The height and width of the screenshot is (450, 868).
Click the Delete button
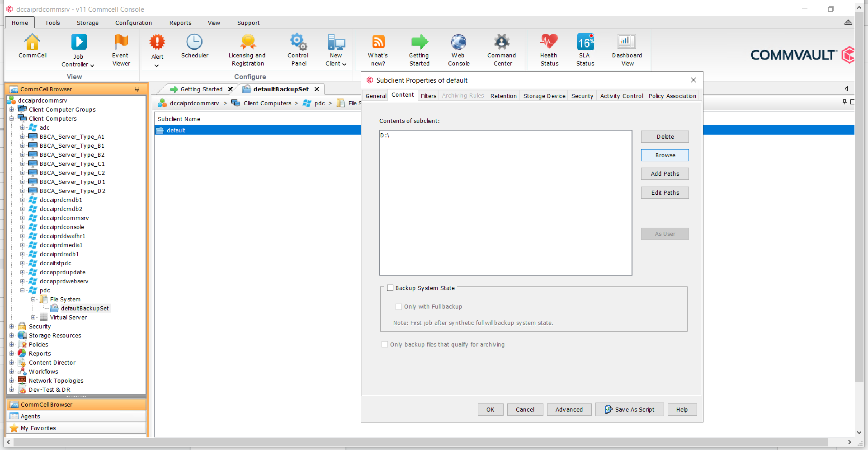click(x=665, y=136)
